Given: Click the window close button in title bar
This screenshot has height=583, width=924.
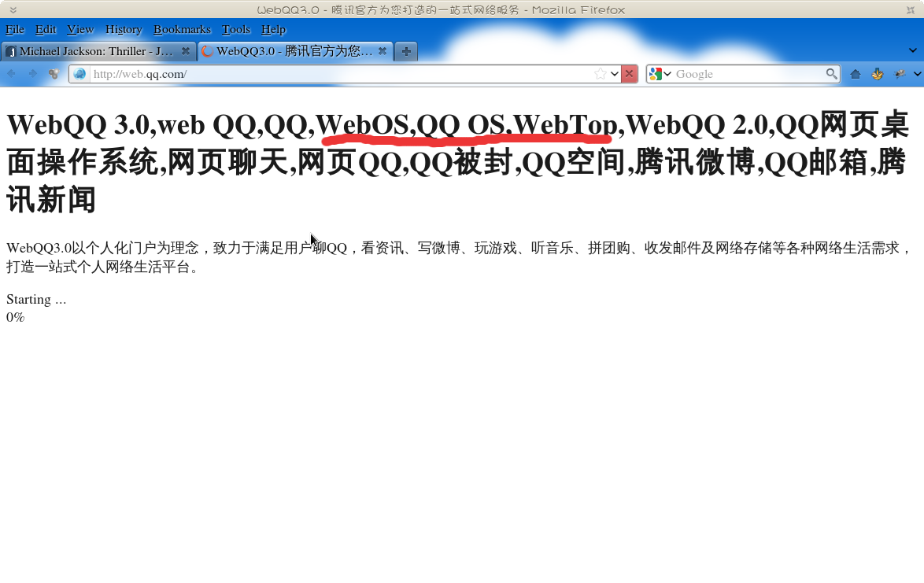Looking at the screenshot, I should click(x=911, y=10).
